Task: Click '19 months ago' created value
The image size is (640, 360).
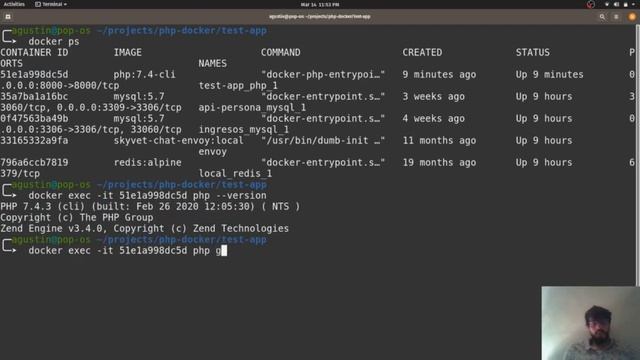Action: click(x=439, y=162)
